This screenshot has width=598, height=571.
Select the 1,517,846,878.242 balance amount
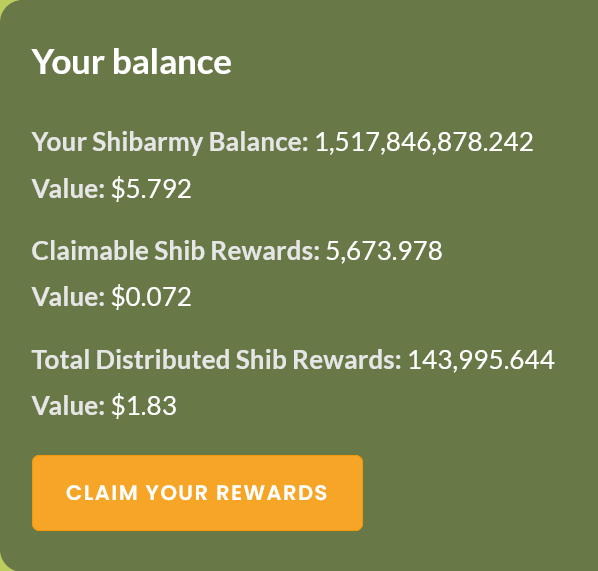click(424, 142)
